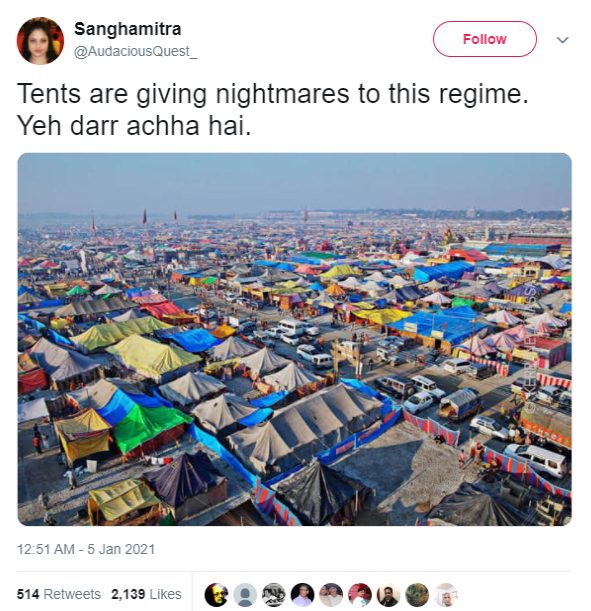Image resolution: width=591 pixels, height=611 pixels.
Task: Open the fourth liker avatar, man in white shirt
Action: click(302, 595)
